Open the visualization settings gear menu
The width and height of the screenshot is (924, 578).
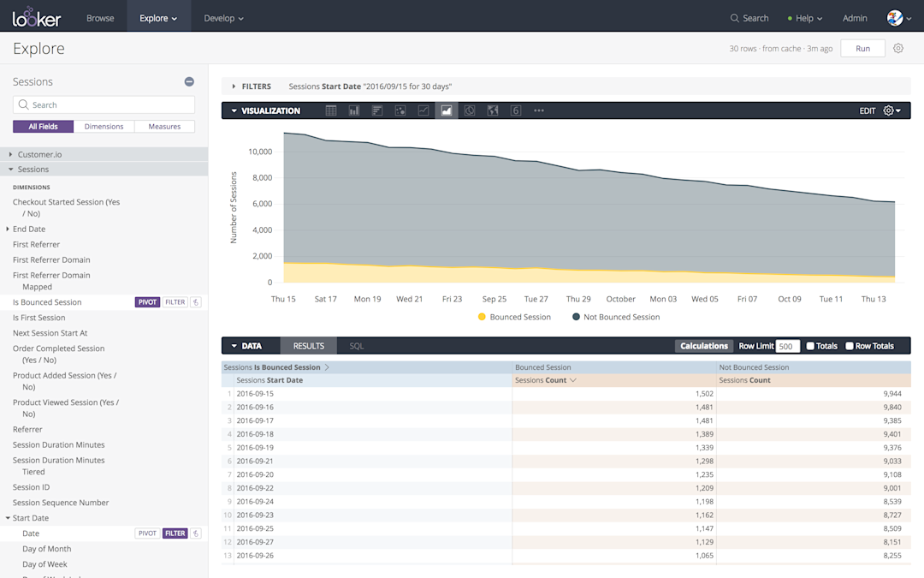[x=891, y=110]
